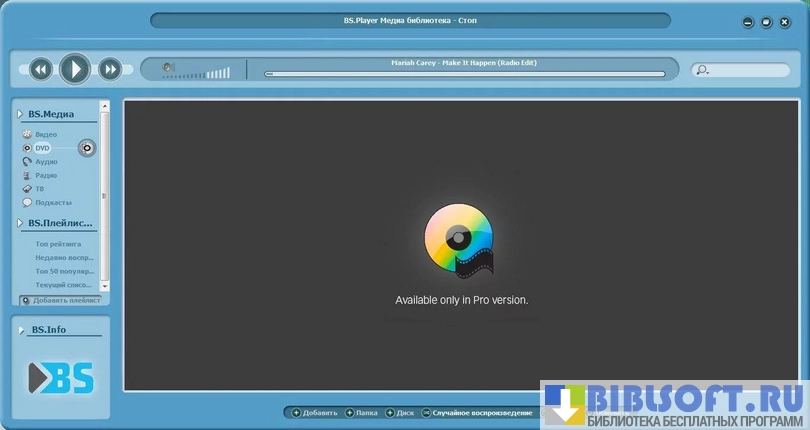The height and width of the screenshot is (430, 810).
Task: Select the Топ рейтинга playlist
Action: pyautogui.click(x=58, y=243)
